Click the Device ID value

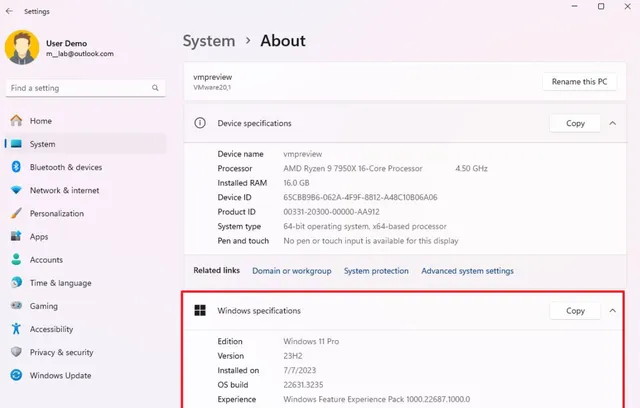coord(360,197)
